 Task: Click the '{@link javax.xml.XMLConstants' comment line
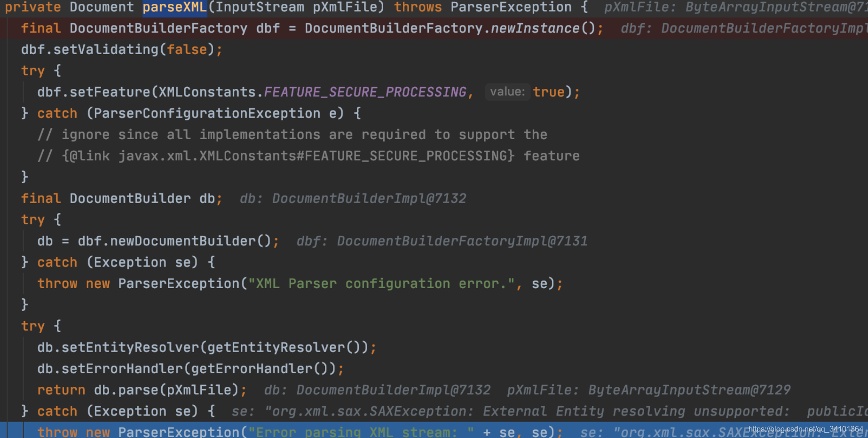click(308, 156)
